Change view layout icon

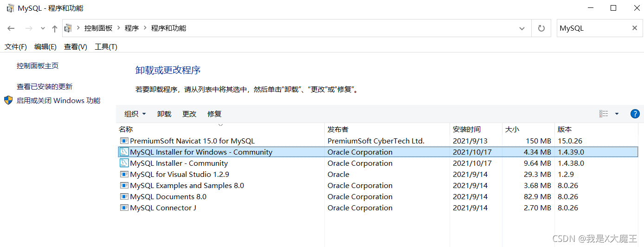(604, 114)
